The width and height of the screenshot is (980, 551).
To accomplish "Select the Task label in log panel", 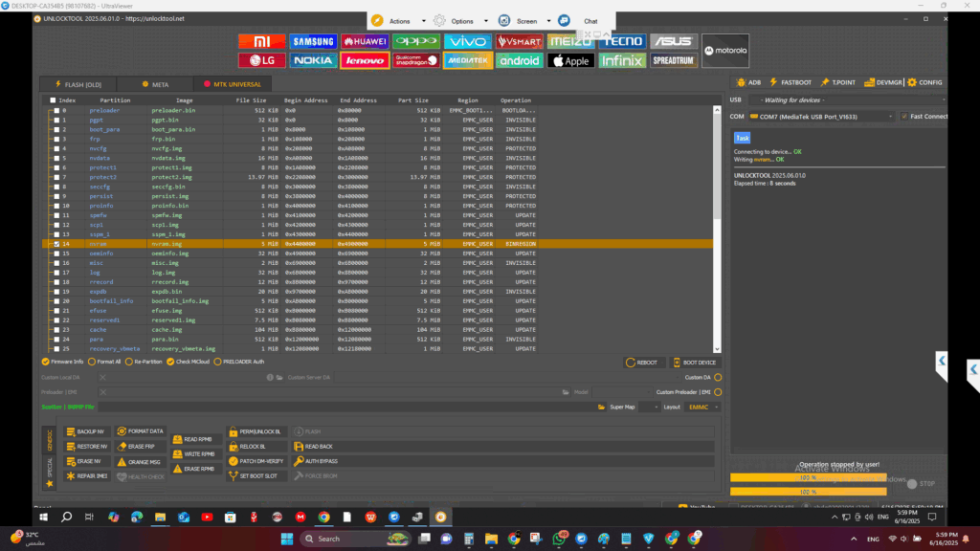I will (x=742, y=138).
